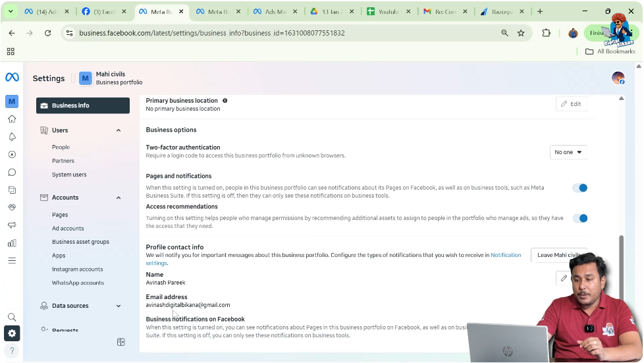Toggle Access recommendations switch

pos(580,218)
